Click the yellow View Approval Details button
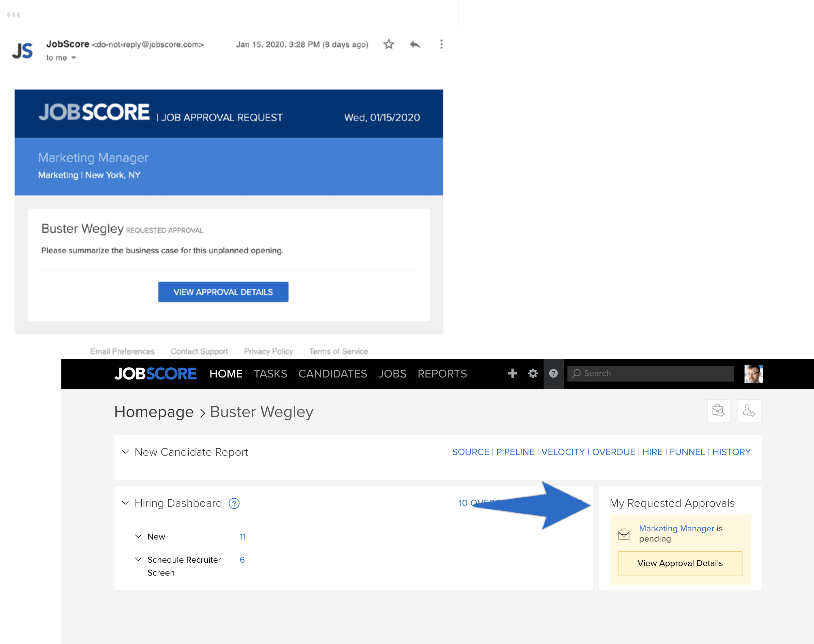 [x=680, y=563]
